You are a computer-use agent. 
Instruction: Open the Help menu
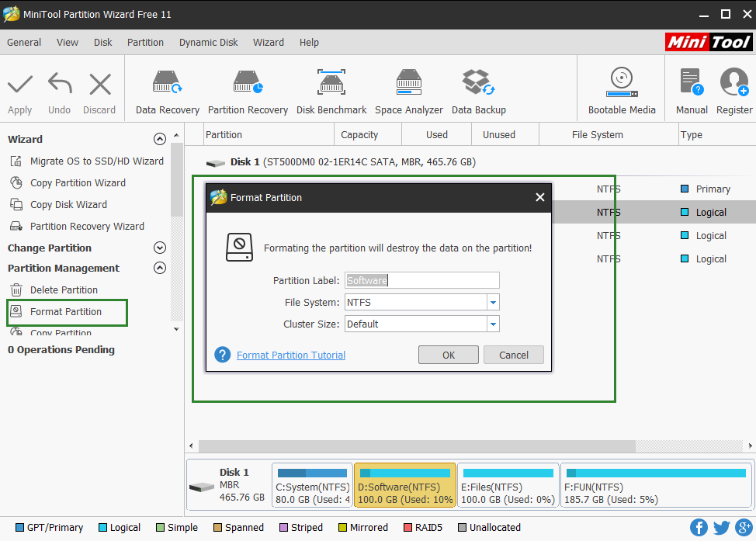pos(309,43)
